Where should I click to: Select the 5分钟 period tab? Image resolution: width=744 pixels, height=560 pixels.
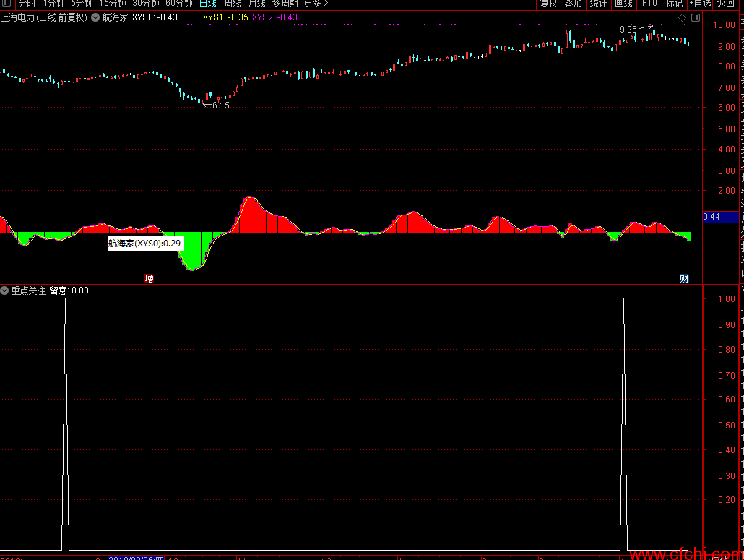tap(82, 4)
